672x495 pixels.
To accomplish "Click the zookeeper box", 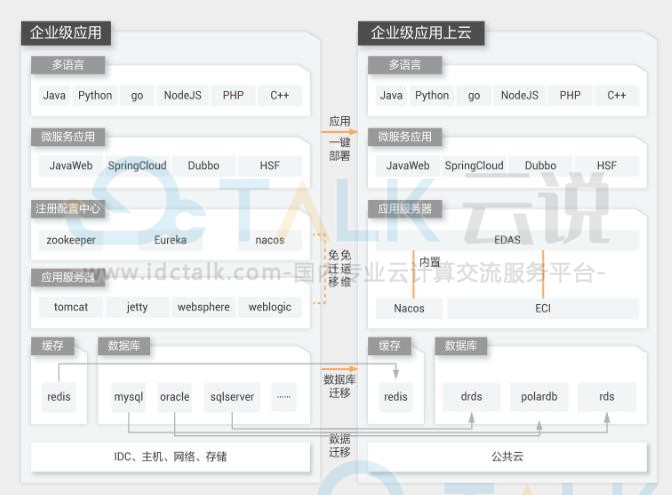I will [71, 240].
